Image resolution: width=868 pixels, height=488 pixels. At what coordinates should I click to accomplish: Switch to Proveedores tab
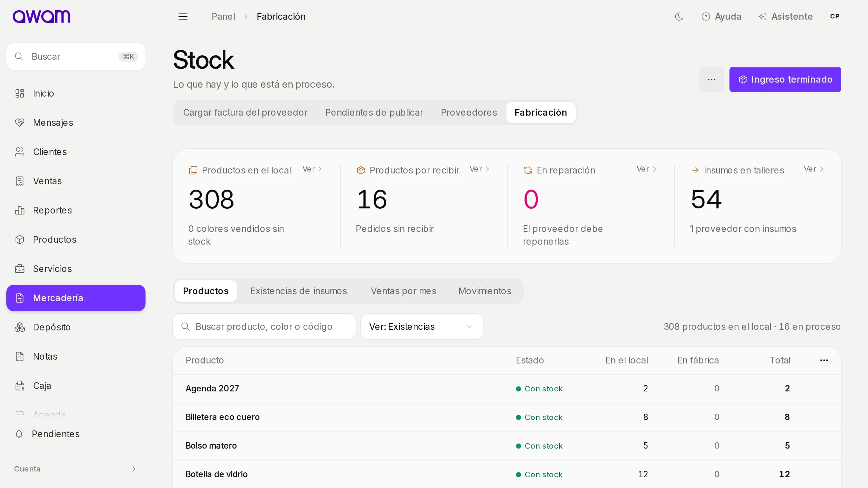pyautogui.click(x=469, y=112)
